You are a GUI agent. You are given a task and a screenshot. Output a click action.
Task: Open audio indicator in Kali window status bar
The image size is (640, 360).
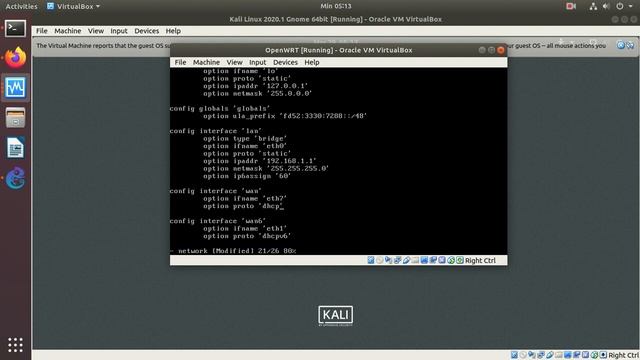click(x=531, y=355)
